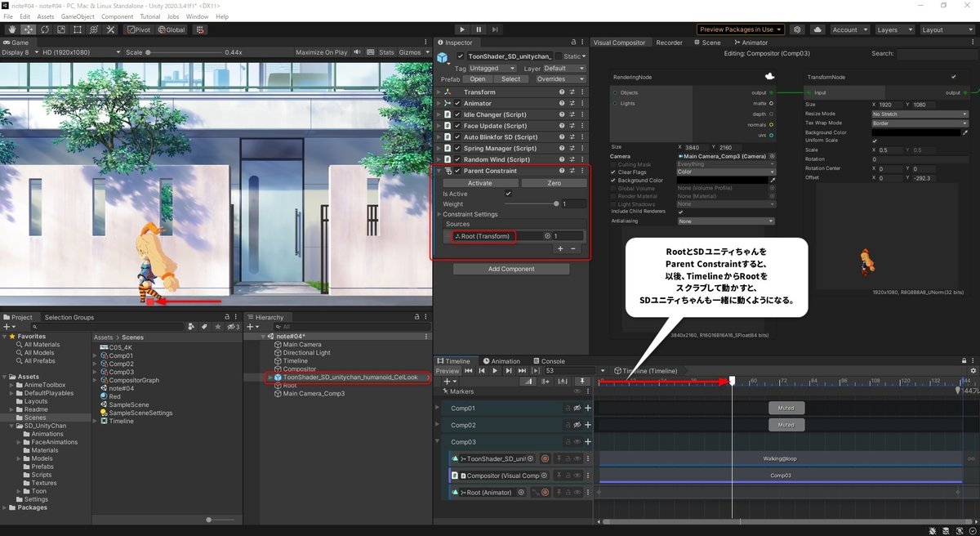Click Add Component button
The height and width of the screenshot is (536, 980).
(511, 269)
